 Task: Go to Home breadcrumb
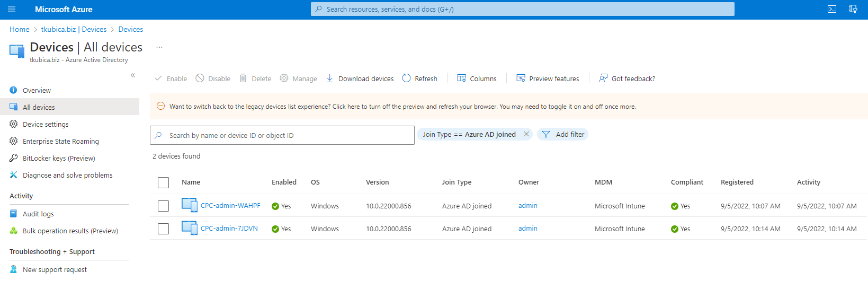[20, 29]
